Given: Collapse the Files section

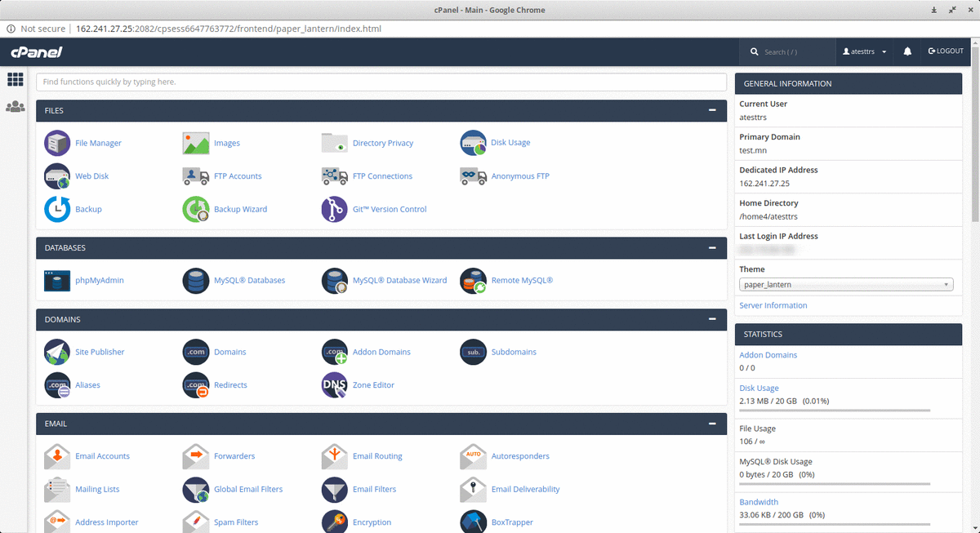Looking at the screenshot, I should coord(712,110).
